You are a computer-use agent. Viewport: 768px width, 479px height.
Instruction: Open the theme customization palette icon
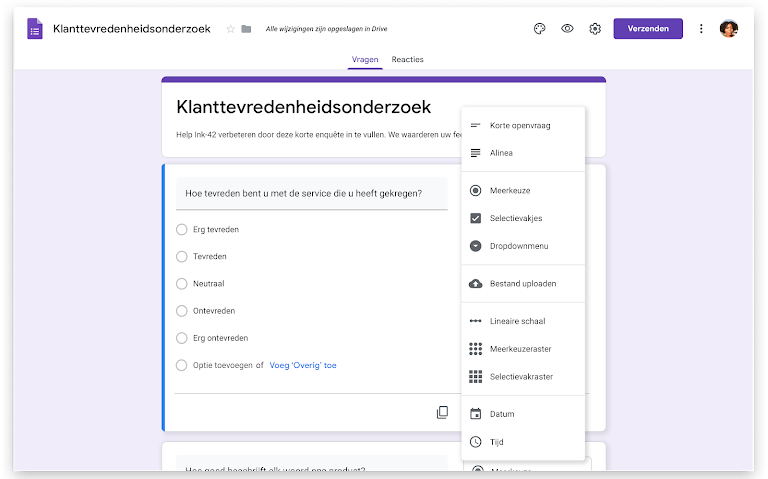click(540, 29)
